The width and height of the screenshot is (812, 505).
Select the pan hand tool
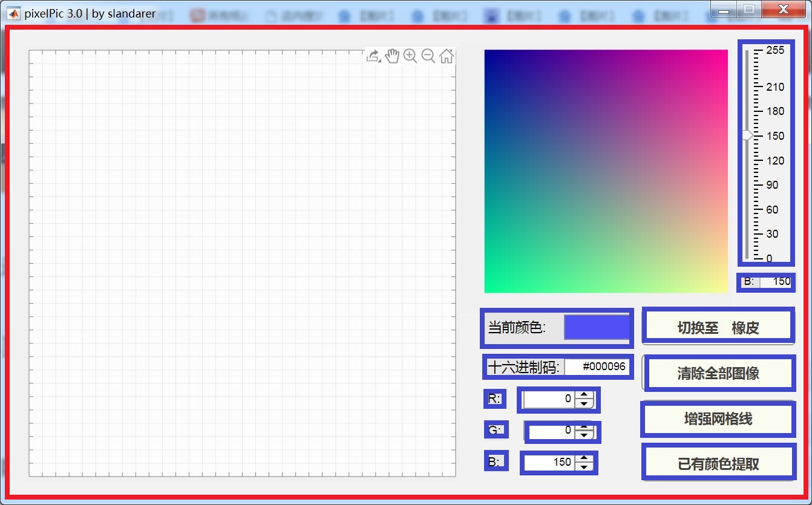[392, 56]
